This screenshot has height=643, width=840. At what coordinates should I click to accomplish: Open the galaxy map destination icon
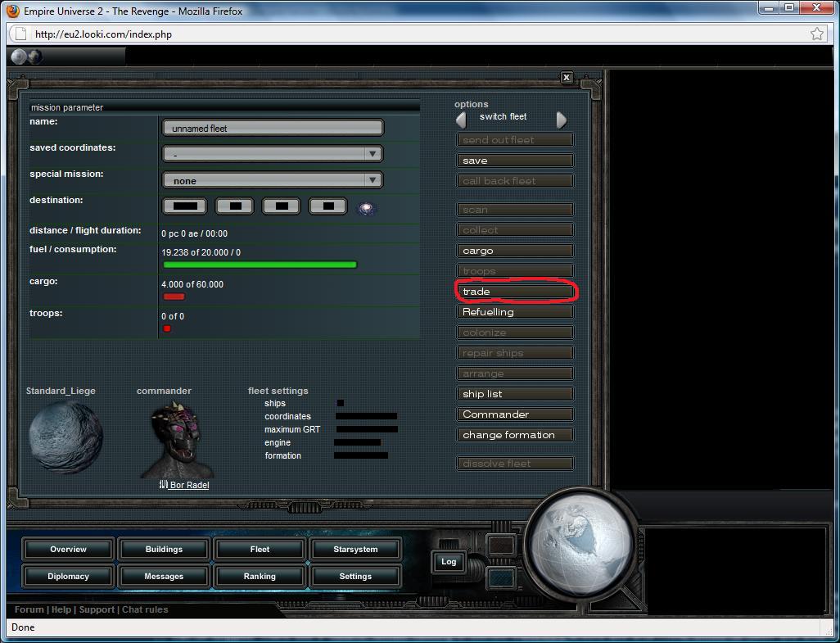367,208
